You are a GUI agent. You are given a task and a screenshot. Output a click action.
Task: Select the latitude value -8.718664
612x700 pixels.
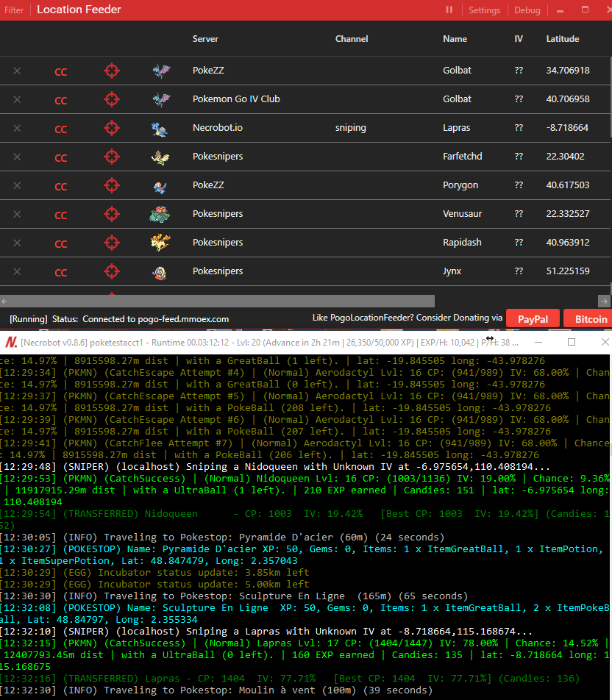567,128
